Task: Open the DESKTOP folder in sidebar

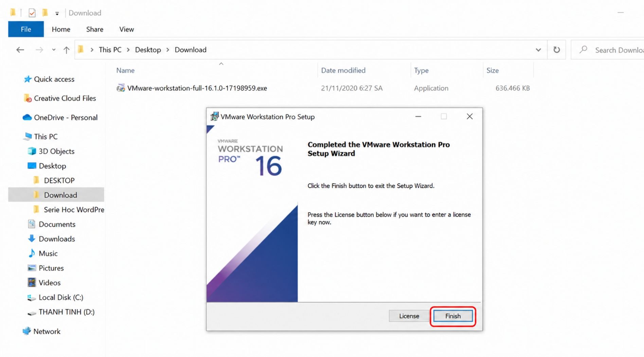Action: 59,181
